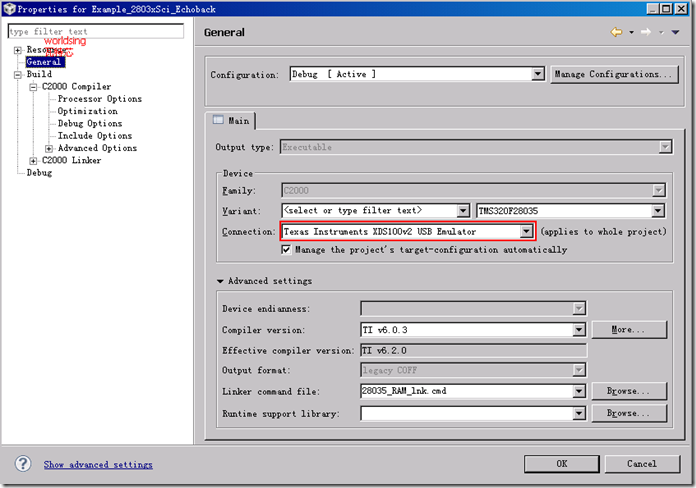
Task: Click Browse for runtime support library
Action: 629,413
